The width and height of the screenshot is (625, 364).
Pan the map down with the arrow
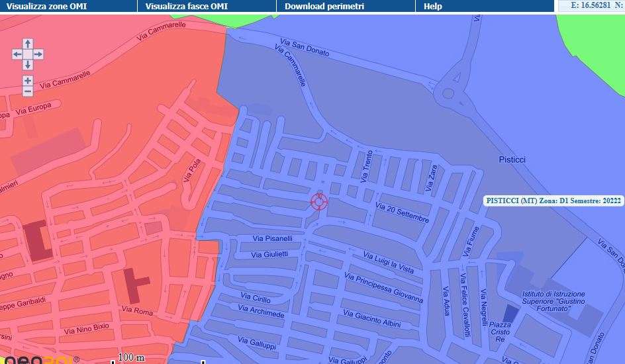(x=27, y=65)
